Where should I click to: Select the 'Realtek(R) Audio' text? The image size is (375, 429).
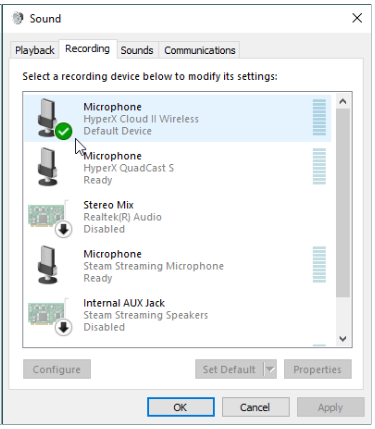tap(122, 217)
